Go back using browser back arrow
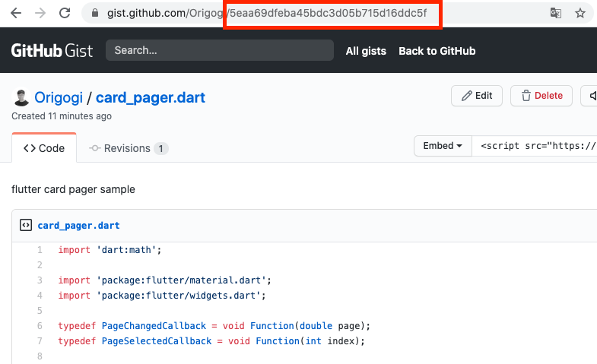597x364 pixels. click(16, 14)
